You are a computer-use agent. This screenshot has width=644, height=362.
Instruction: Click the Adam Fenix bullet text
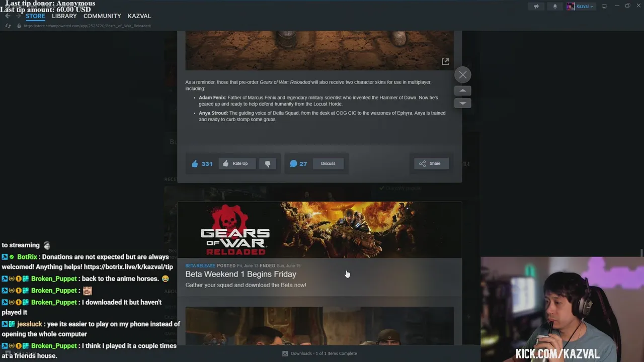coord(318,101)
